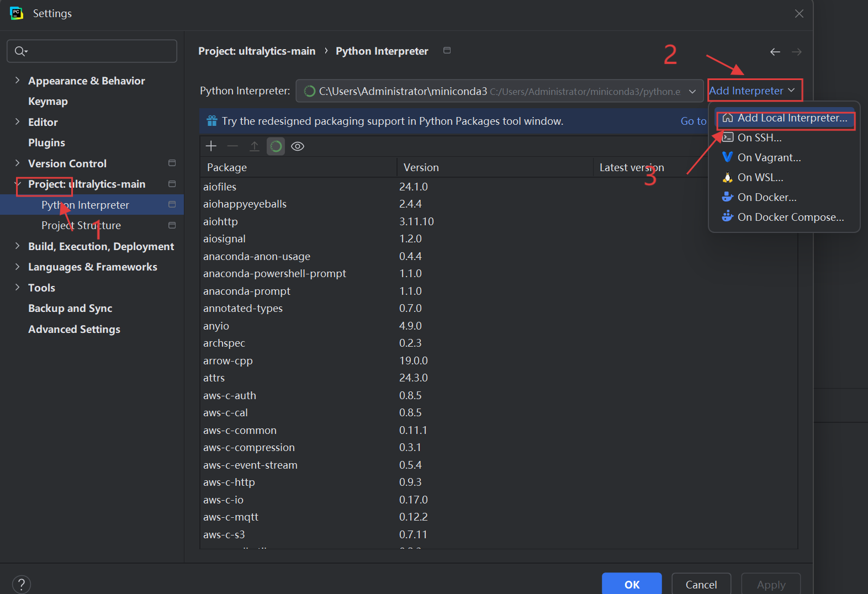Click the Go to link in banner

pos(694,121)
